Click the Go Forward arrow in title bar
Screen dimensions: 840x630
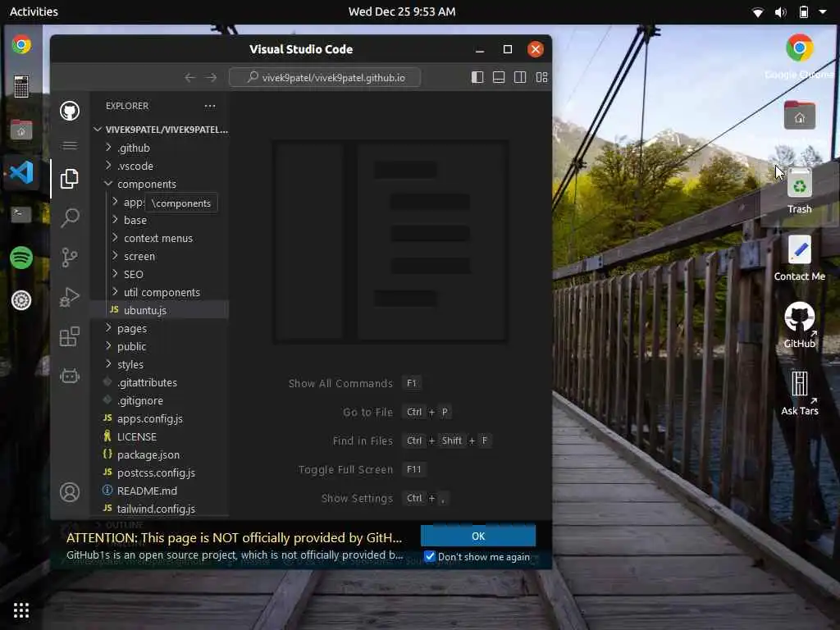click(211, 78)
